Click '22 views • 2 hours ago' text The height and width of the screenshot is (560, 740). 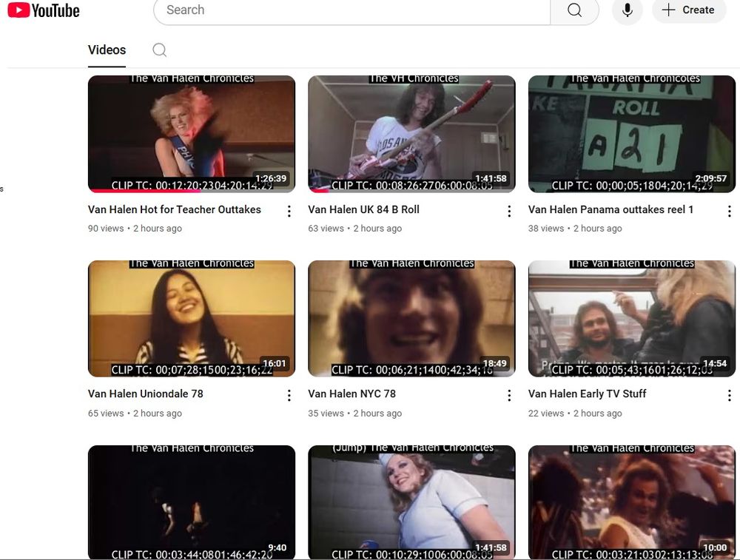(x=575, y=414)
